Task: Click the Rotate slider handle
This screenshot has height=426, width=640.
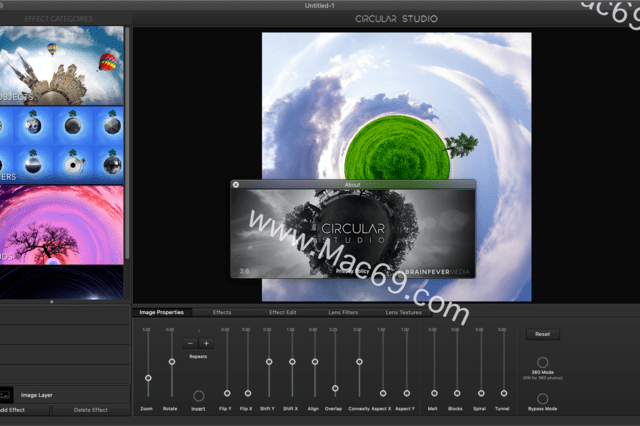Action: click(x=172, y=362)
